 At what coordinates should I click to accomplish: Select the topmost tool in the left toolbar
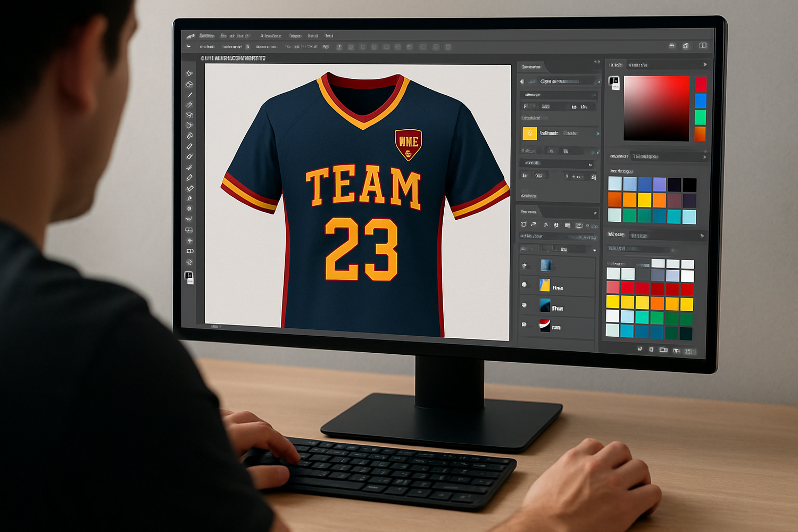(x=189, y=73)
